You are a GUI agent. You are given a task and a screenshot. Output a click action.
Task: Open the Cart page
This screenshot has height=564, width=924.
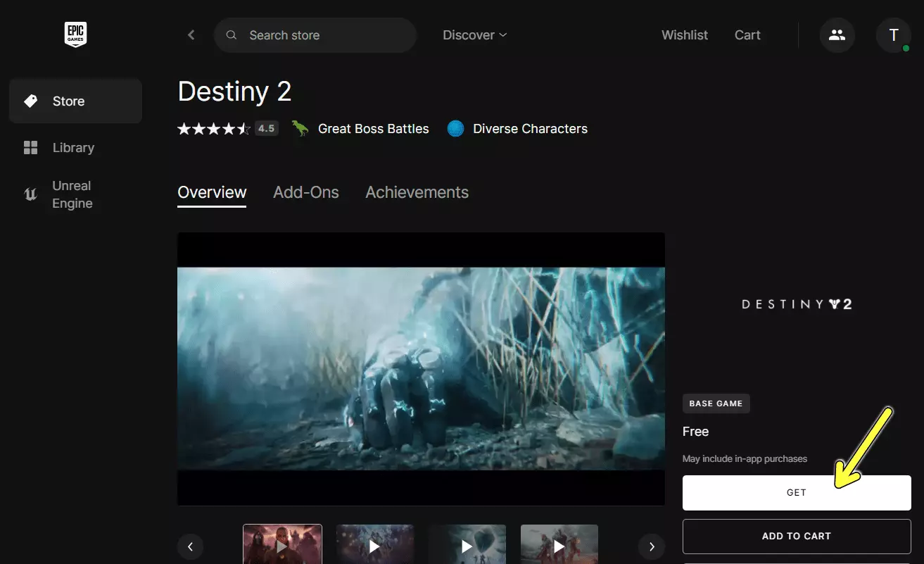[x=747, y=35]
